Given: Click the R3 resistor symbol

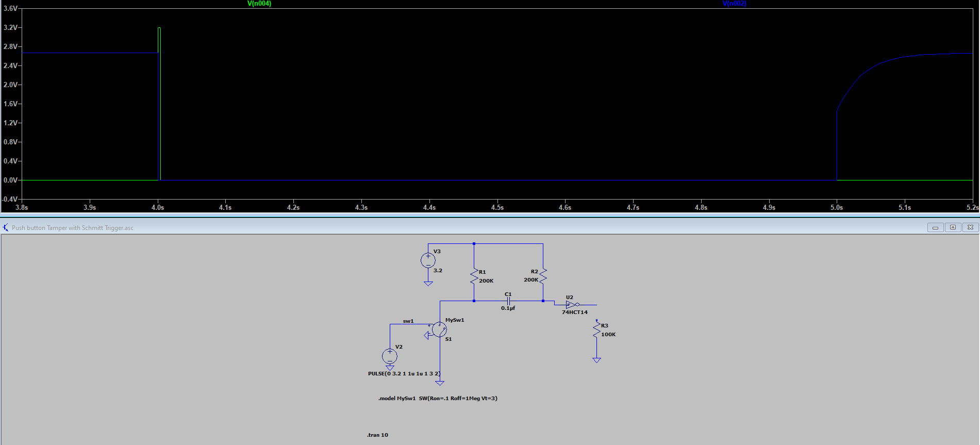Looking at the screenshot, I should point(596,330).
